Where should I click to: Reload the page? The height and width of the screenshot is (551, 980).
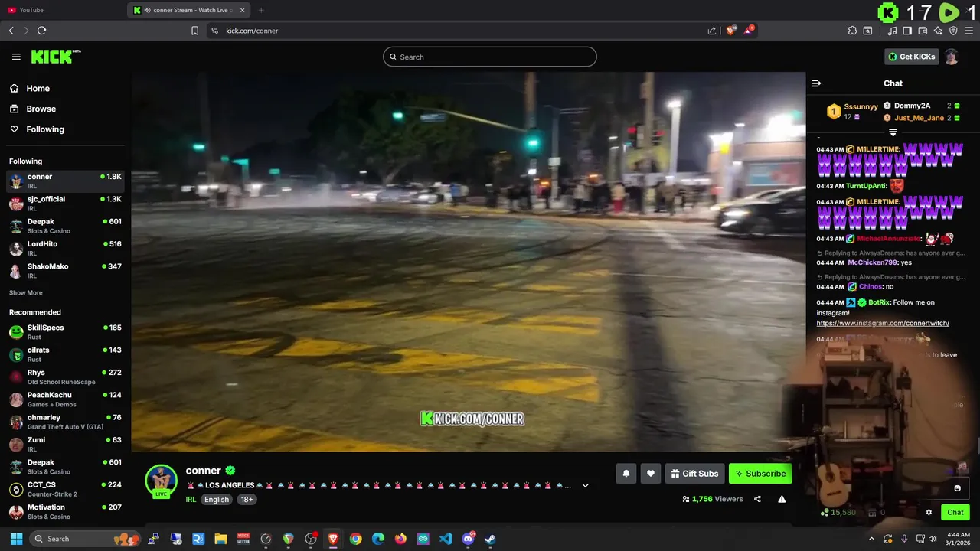41,31
